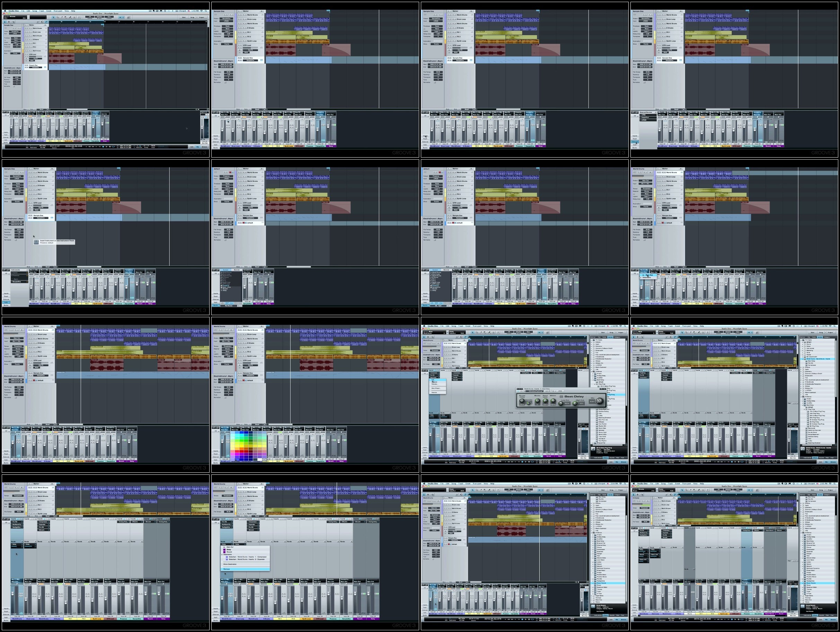Click sidechain icon beside the Compressor sidechain entry
This screenshot has width=840, height=632.
click(x=227, y=557)
